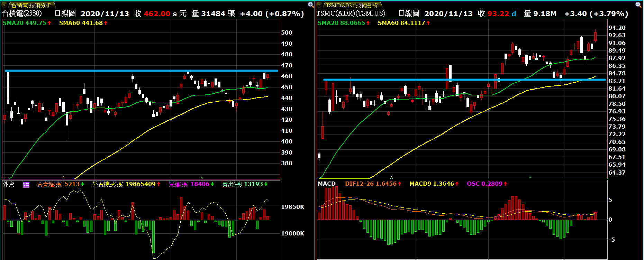Click the 2020/11/13 date on TSMC(ADR) chart
Screen dimensions: 644x260
tap(448, 14)
